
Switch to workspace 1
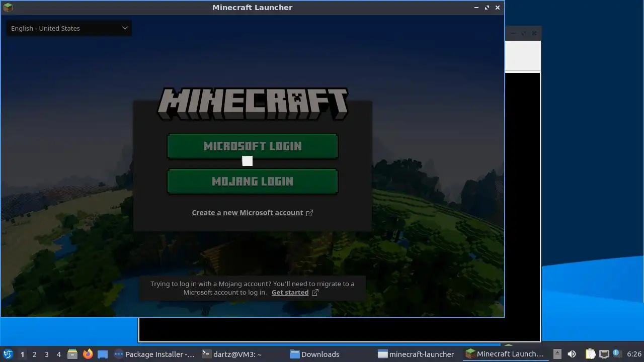[x=22, y=354]
